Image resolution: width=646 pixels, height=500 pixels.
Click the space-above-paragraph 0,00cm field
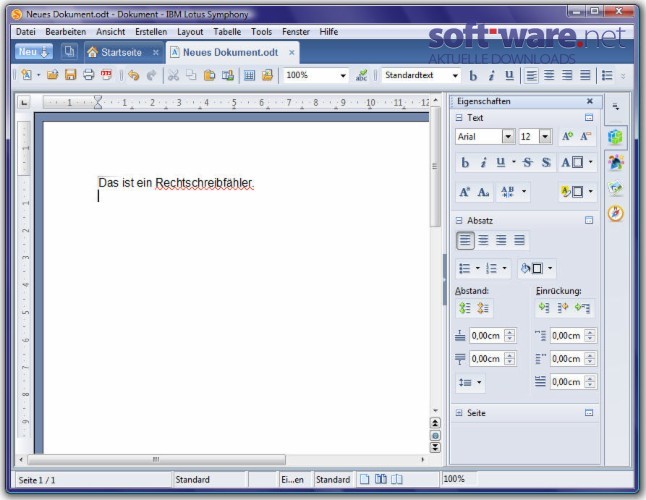pos(487,336)
